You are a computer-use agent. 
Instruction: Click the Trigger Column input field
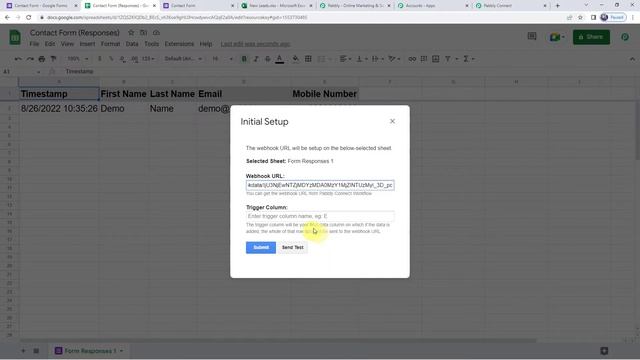(x=320, y=216)
